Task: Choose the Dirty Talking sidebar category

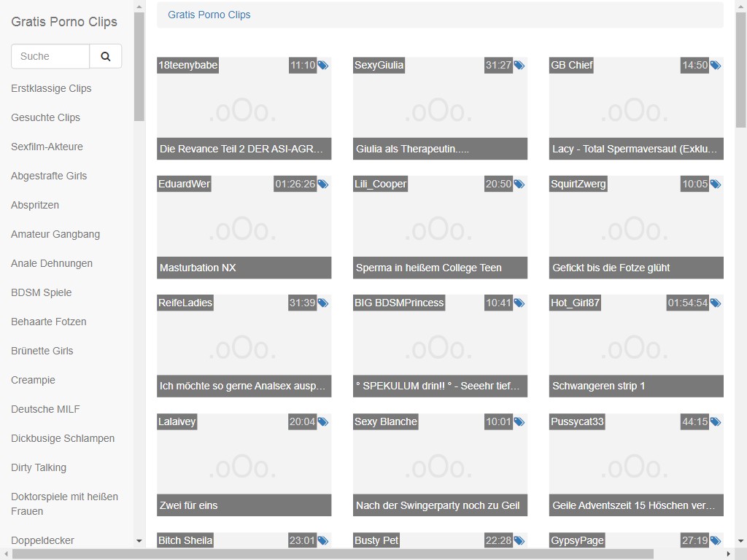Action: pyautogui.click(x=39, y=467)
